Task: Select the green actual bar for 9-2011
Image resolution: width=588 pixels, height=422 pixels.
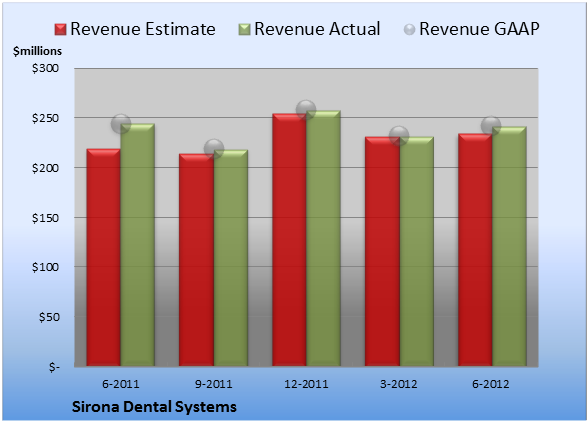Action: pyautogui.click(x=231, y=258)
